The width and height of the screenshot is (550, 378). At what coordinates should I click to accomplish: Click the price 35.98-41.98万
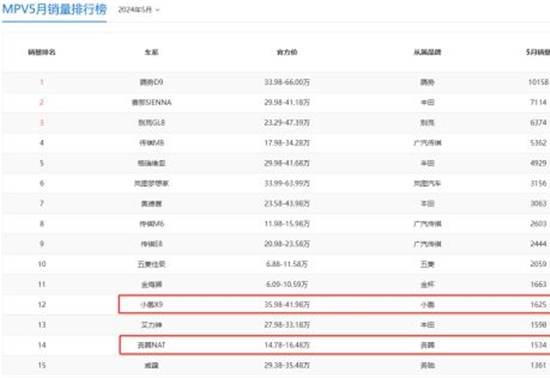tap(287, 305)
